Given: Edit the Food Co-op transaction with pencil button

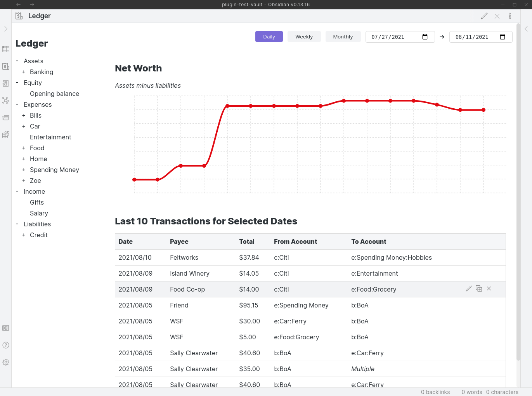Looking at the screenshot, I should tap(468, 289).
